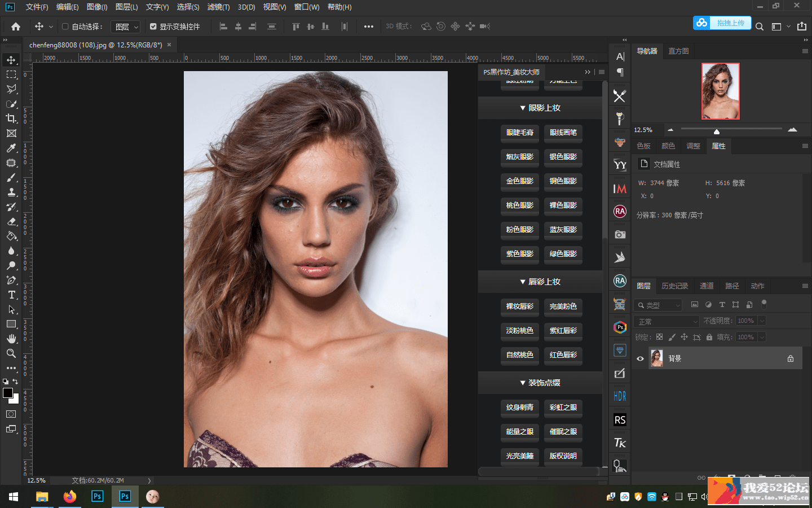Screen dimensions: 812x508
Task: Click the 纹身刺青 decoration button
Action: 520,408
